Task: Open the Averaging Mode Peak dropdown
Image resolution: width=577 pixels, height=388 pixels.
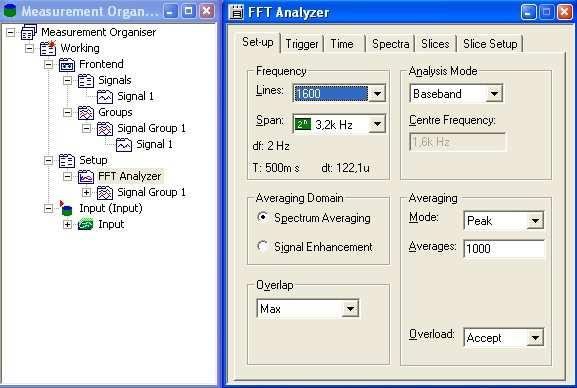Action: pyautogui.click(x=535, y=221)
